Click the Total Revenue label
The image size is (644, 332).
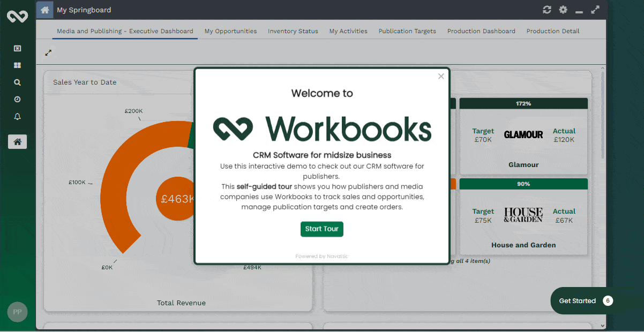pos(181,303)
